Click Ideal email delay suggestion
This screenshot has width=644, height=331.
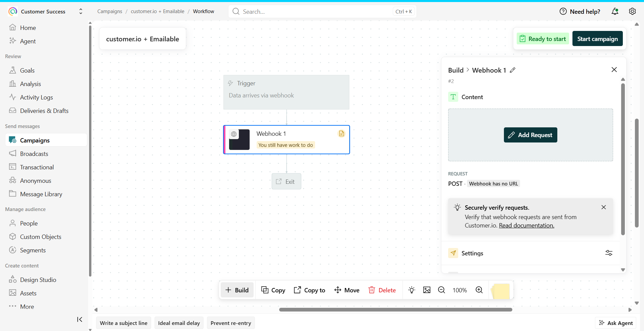point(179,323)
